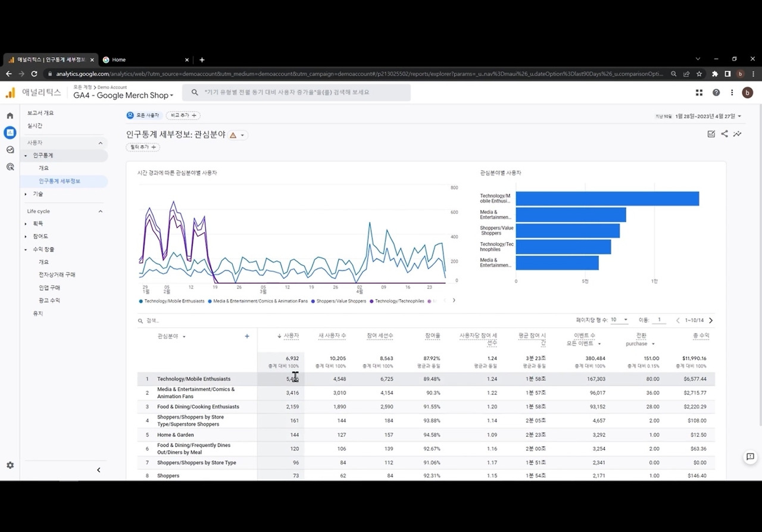Open 실시간 report in the sidebar
The width and height of the screenshot is (762, 532).
point(35,126)
